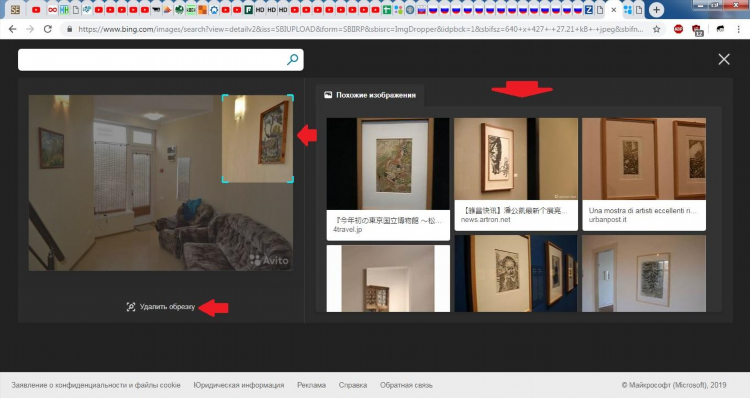The width and height of the screenshot is (750, 398).
Task: Click inside the Bing image search field
Action: 151,59
